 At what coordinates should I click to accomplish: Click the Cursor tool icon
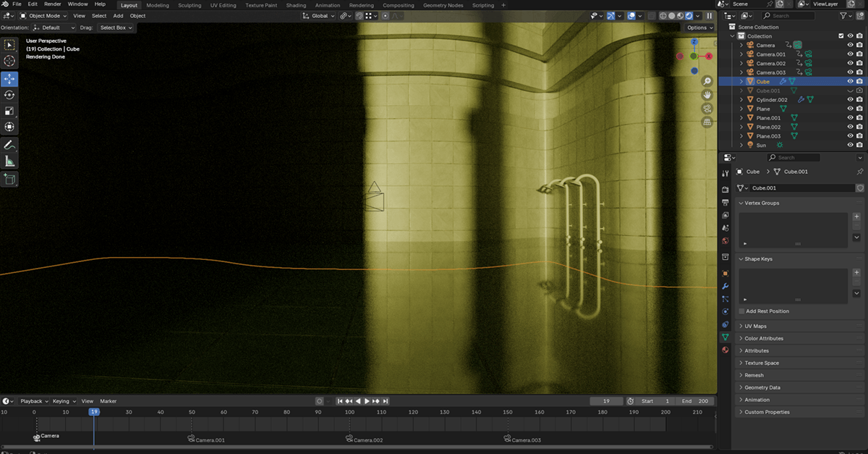(x=9, y=62)
